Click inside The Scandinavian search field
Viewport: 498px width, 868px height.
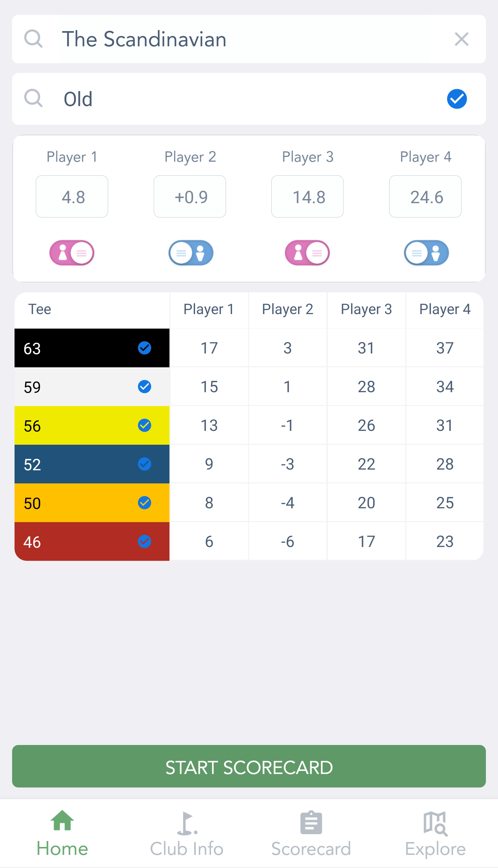pos(242,39)
